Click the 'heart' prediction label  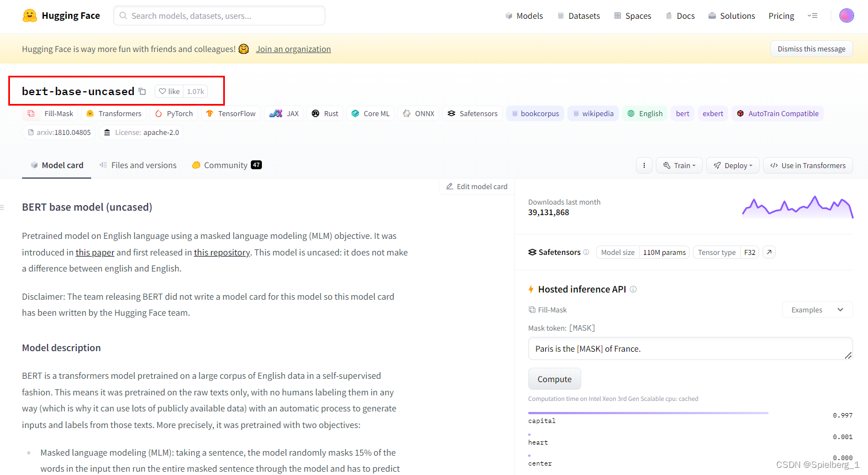click(538, 442)
